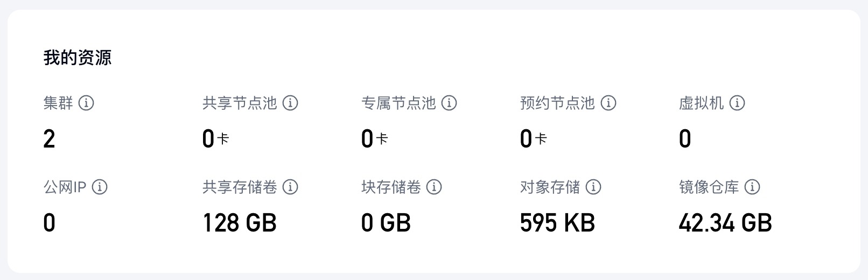The height and width of the screenshot is (280, 868).
Task: Click the cluster count value 2
Action: coord(49,139)
